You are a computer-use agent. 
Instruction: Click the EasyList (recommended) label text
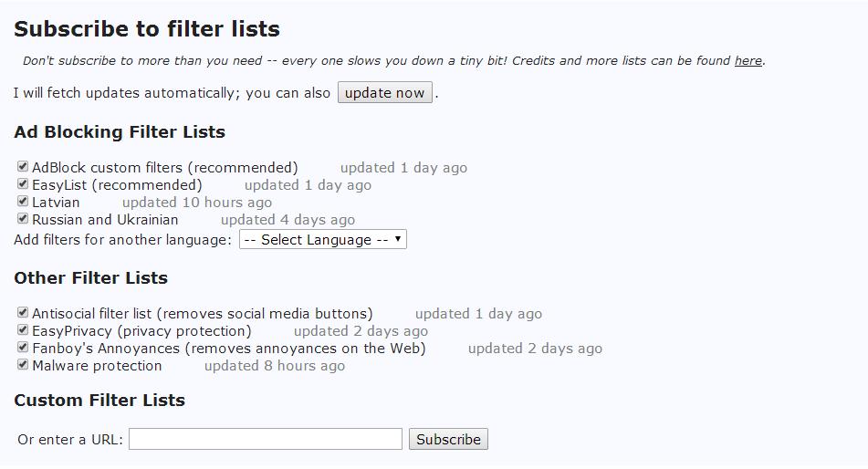click(x=117, y=185)
